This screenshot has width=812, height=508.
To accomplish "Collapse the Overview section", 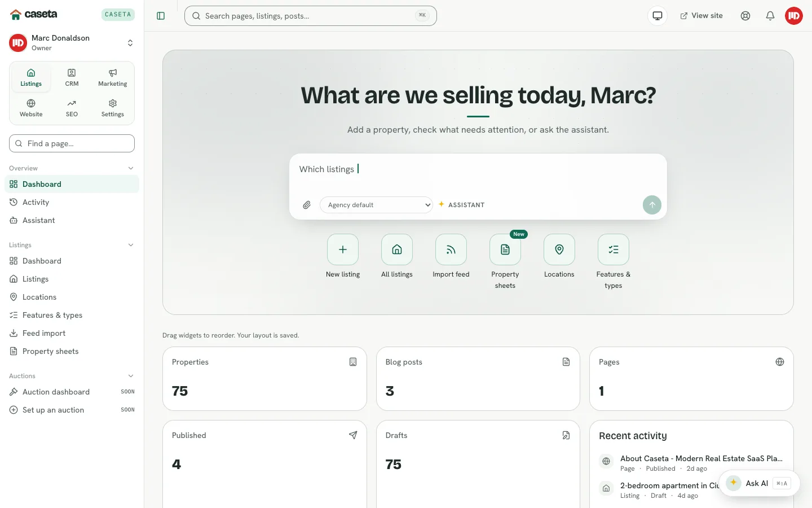I will [x=72, y=168].
